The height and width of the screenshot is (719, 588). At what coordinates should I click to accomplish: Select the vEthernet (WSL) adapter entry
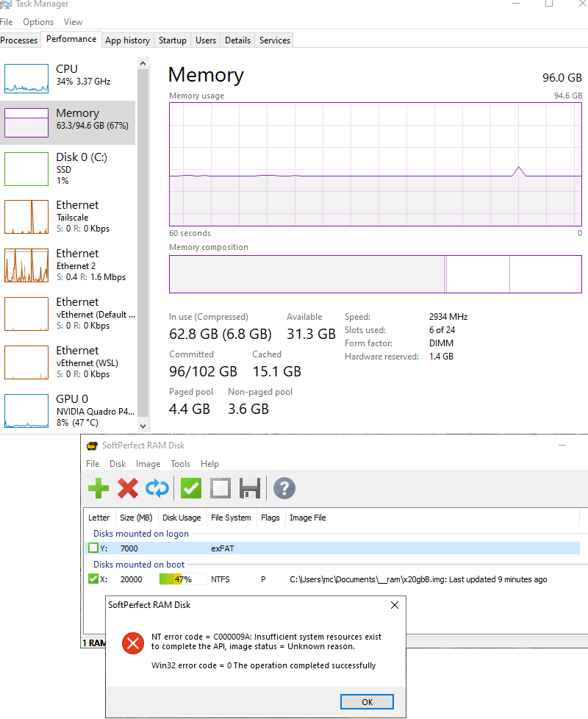68,362
